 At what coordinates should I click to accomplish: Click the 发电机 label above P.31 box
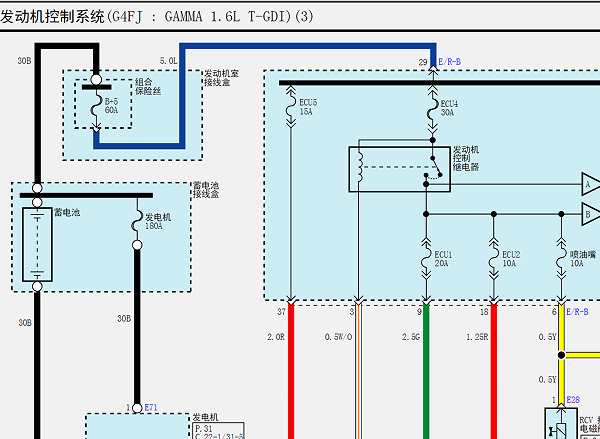coord(205,417)
